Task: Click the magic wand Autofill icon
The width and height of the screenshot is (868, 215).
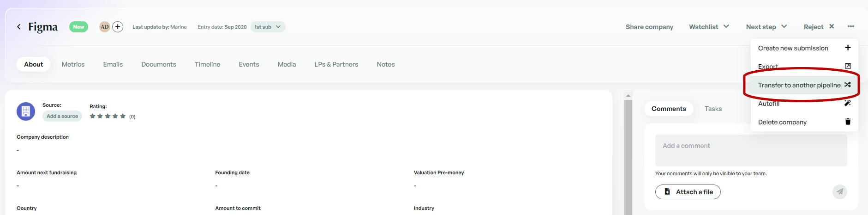Action: [848, 103]
